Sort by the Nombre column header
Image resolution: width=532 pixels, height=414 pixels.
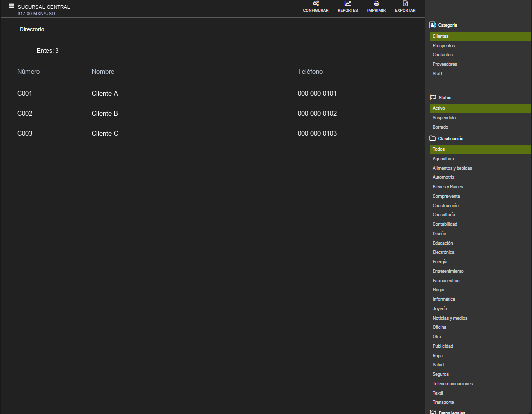coord(103,72)
